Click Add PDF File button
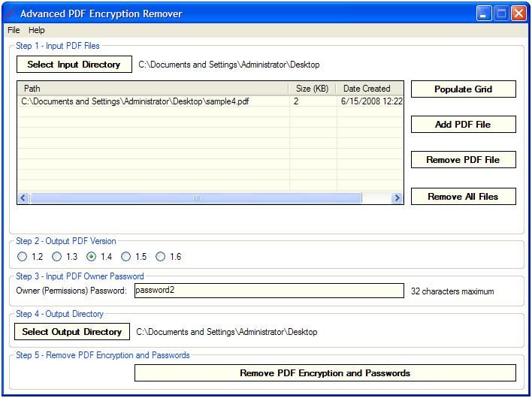This screenshot has width=532, height=398. 463,125
